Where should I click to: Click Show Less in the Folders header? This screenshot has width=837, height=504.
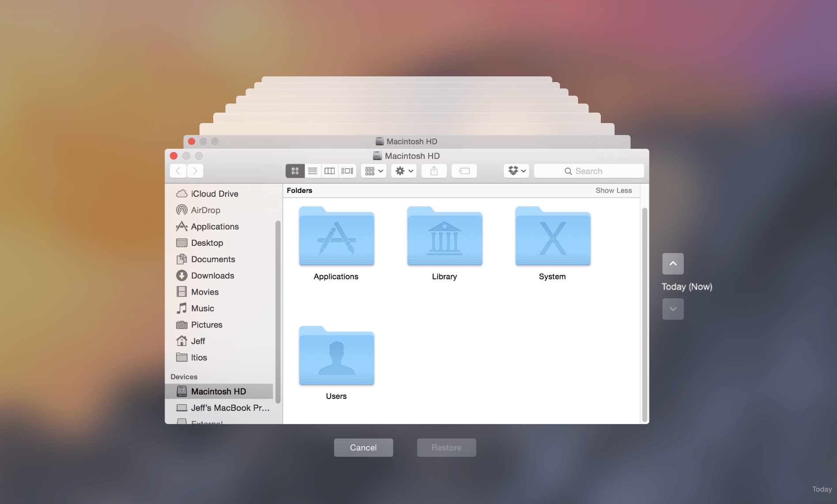point(614,190)
